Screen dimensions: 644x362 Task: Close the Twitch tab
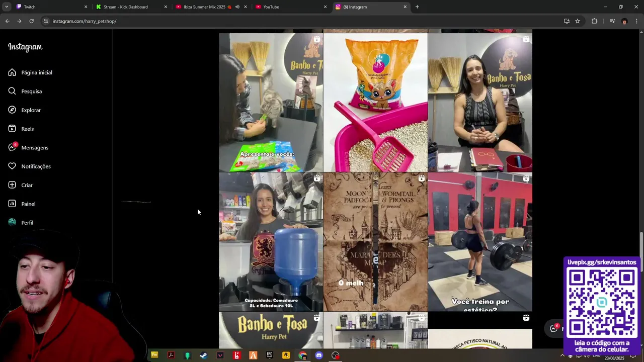pyautogui.click(x=86, y=7)
